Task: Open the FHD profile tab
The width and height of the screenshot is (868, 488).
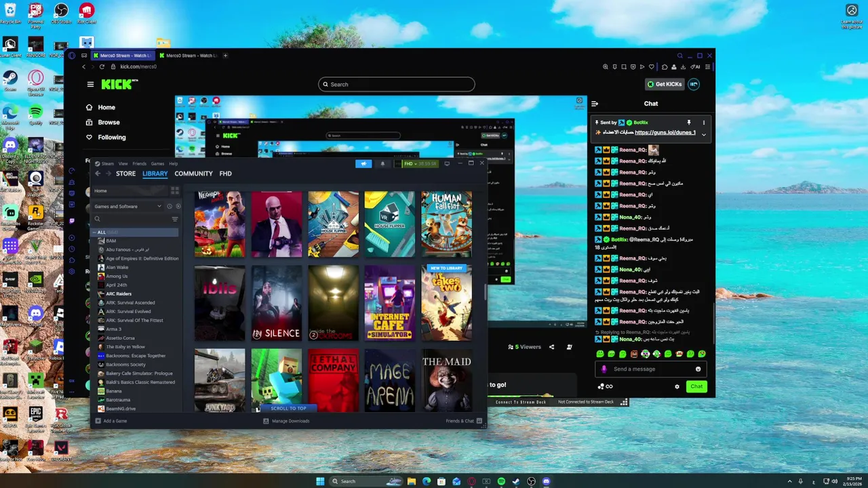Action: pos(226,174)
